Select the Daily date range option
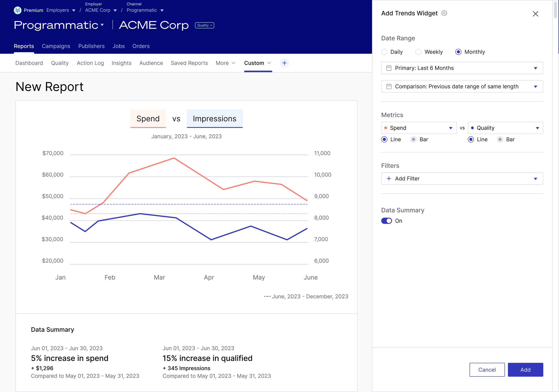This screenshot has width=559, height=392. pyautogui.click(x=384, y=52)
